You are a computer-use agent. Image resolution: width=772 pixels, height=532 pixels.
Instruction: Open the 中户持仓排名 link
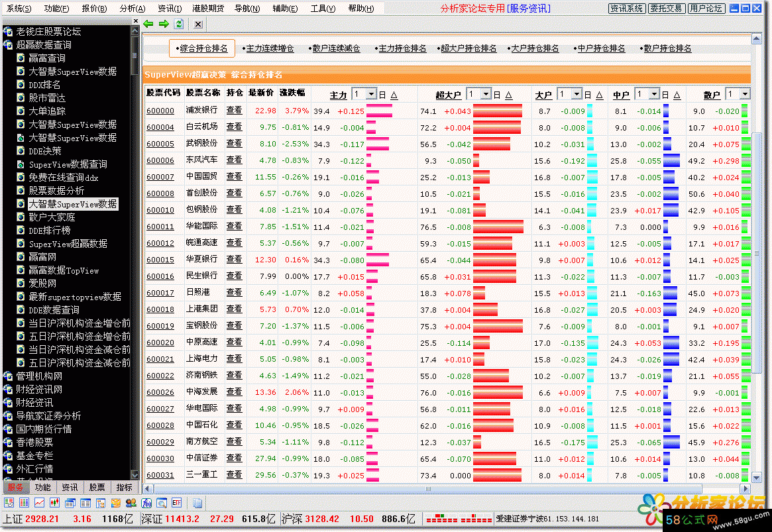coord(601,48)
